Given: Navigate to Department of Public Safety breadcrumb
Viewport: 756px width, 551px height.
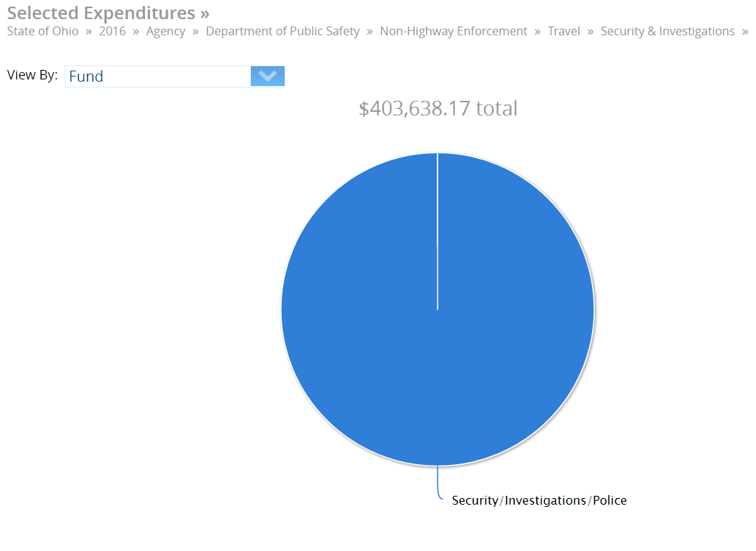Looking at the screenshot, I should pos(282,31).
